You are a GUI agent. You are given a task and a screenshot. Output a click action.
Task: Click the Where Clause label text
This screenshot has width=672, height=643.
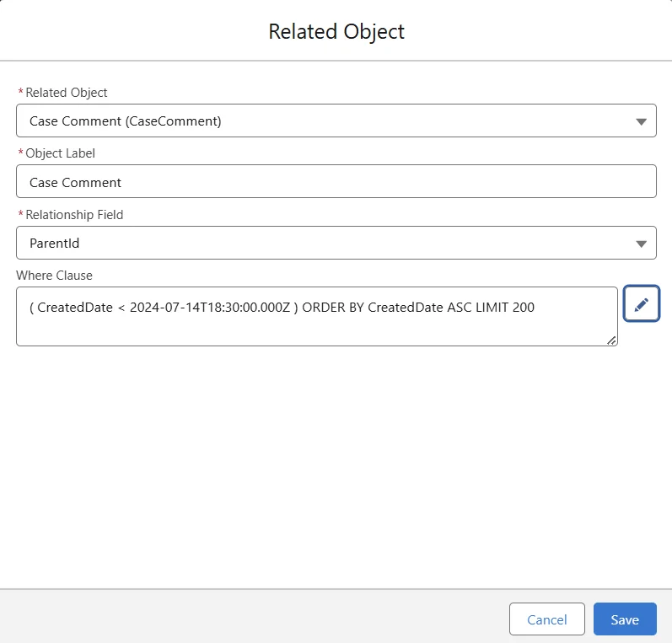coord(54,276)
